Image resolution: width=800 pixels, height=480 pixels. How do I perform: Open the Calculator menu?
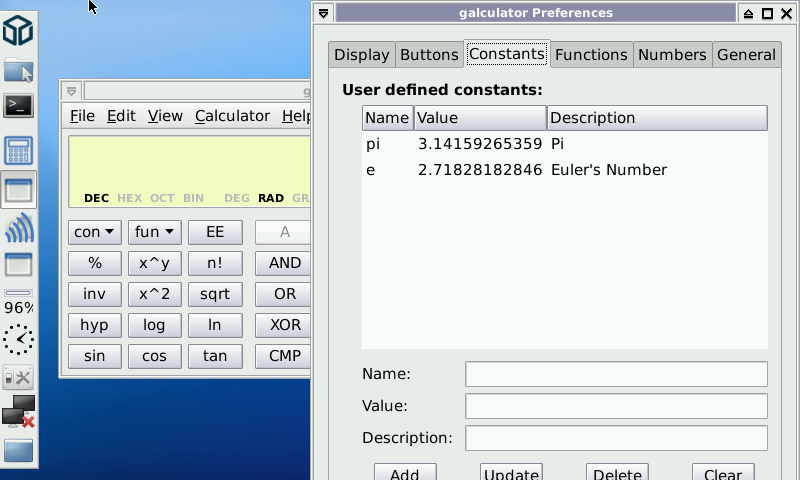(232, 116)
